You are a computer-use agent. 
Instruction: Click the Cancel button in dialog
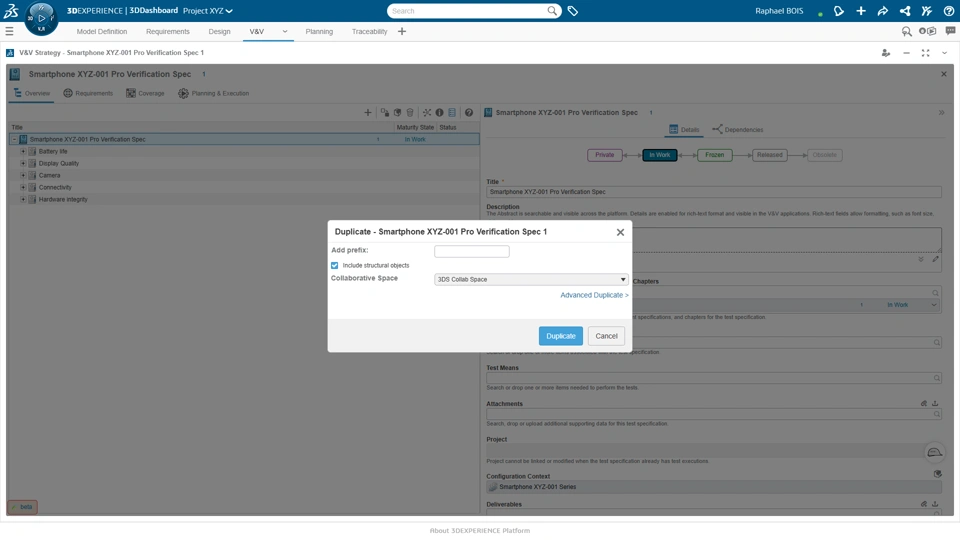pyautogui.click(x=606, y=336)
